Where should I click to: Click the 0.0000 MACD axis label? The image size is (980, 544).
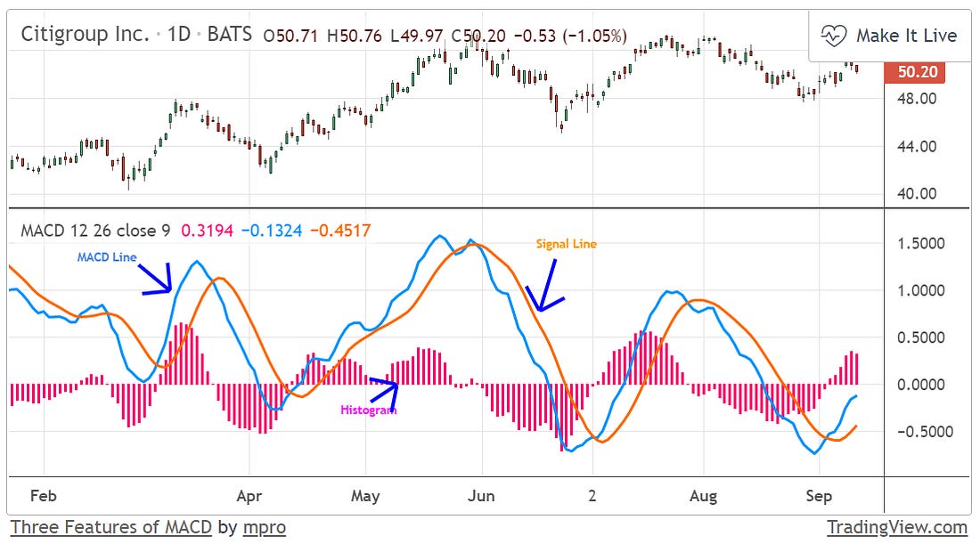(x=920, y=385)
